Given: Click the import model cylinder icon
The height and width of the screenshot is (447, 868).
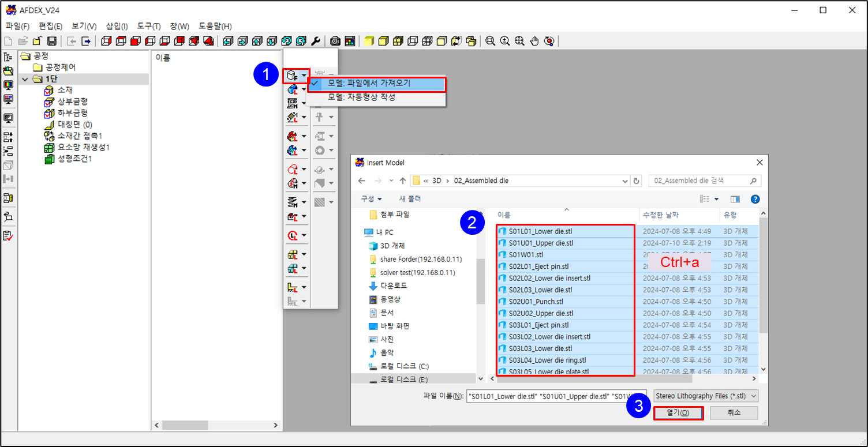Looking at the screenshot, I should [x=292, y=75].
